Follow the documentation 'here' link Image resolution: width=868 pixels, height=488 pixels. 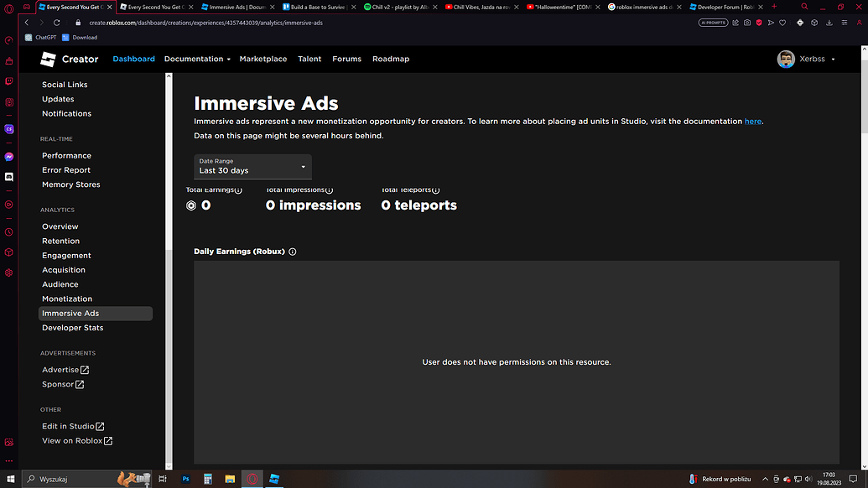(x=753, y=122)
